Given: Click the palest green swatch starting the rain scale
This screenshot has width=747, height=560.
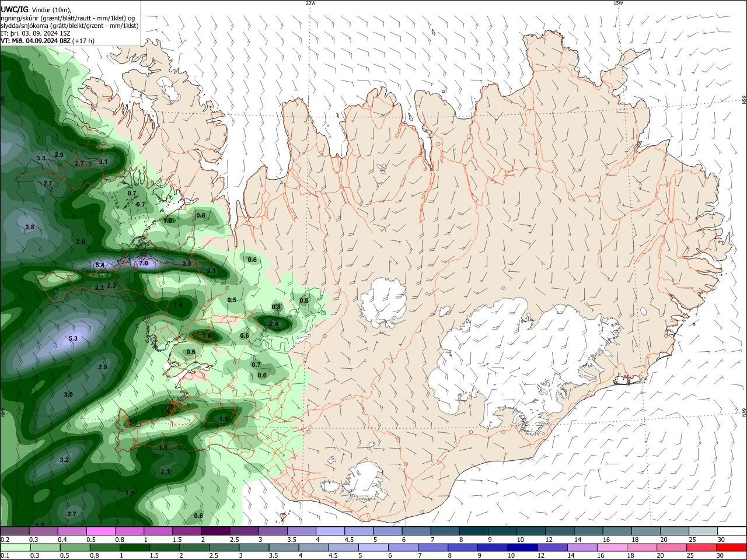Looking at the screenshot, I should [x=15, y=547].
